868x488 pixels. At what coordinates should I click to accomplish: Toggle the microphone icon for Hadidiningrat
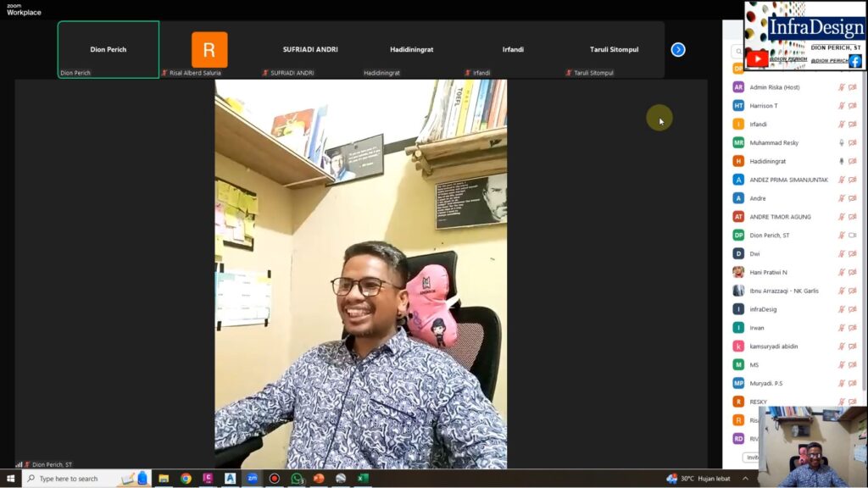coord(842,161)
